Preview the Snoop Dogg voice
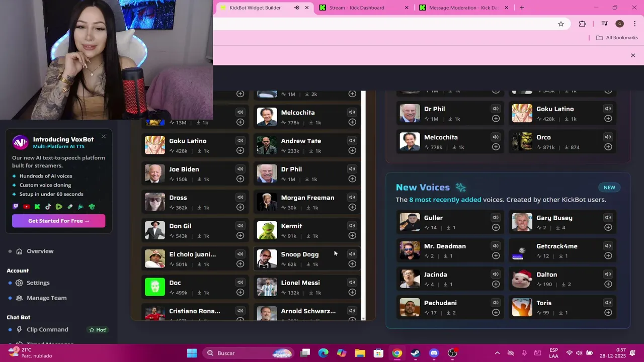Image resolution: width=644 pixels, height=362 pixels. pyautogui.click(x=352, y=254)
